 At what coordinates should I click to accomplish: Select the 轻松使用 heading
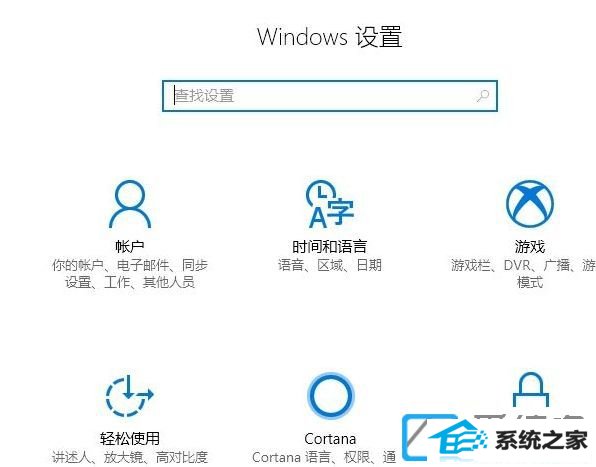[x=130, y=439]
